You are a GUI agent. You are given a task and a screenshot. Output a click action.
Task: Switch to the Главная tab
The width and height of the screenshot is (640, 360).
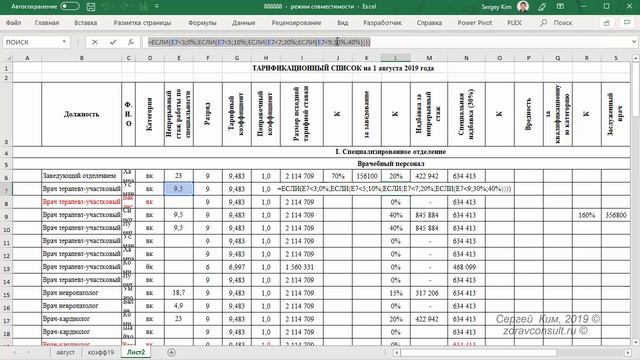point(47,23)
